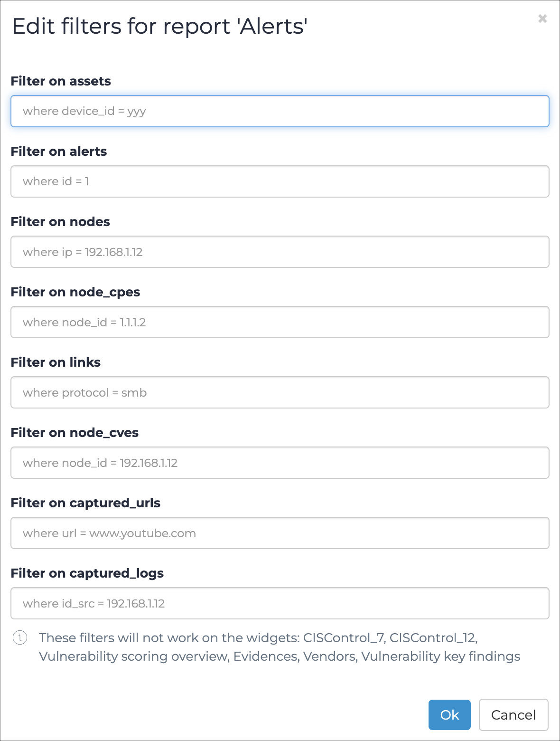Select the Filter on captured_urls input

pyautogui.click(x=280, y=533)
